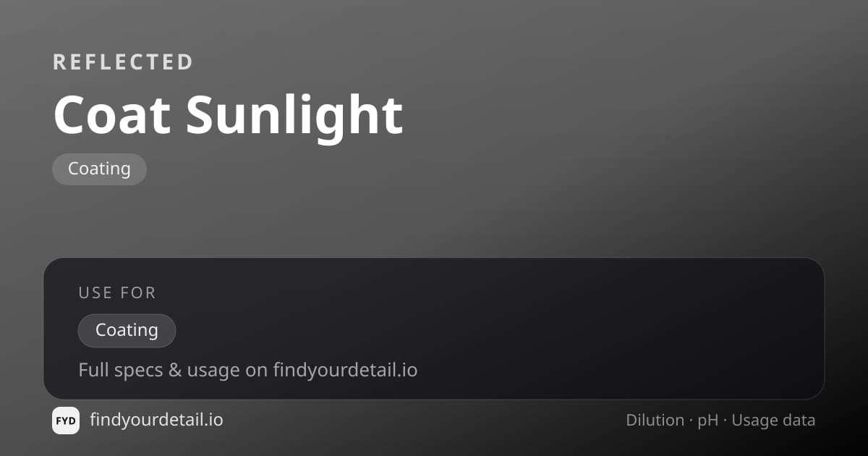The width and height of the screenshot is (868, 456).
Task: Select the Coating tag under the title
Action: pyautogui.click(x=99, y=169)
